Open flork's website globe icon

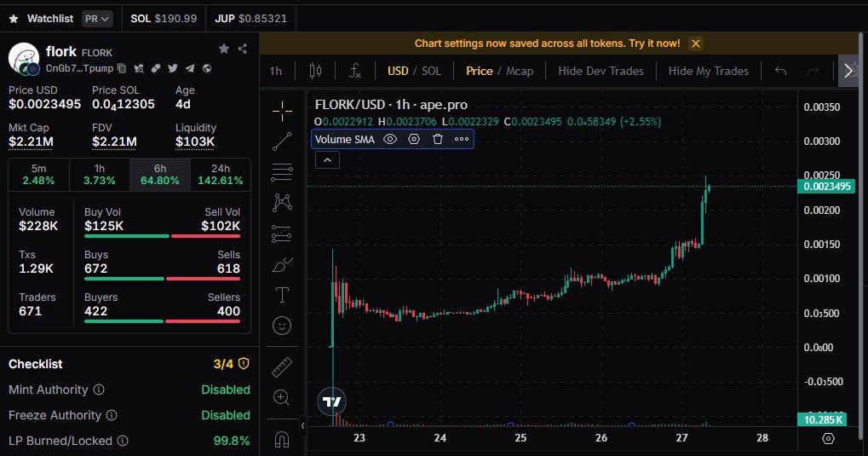tap(206, 68)
